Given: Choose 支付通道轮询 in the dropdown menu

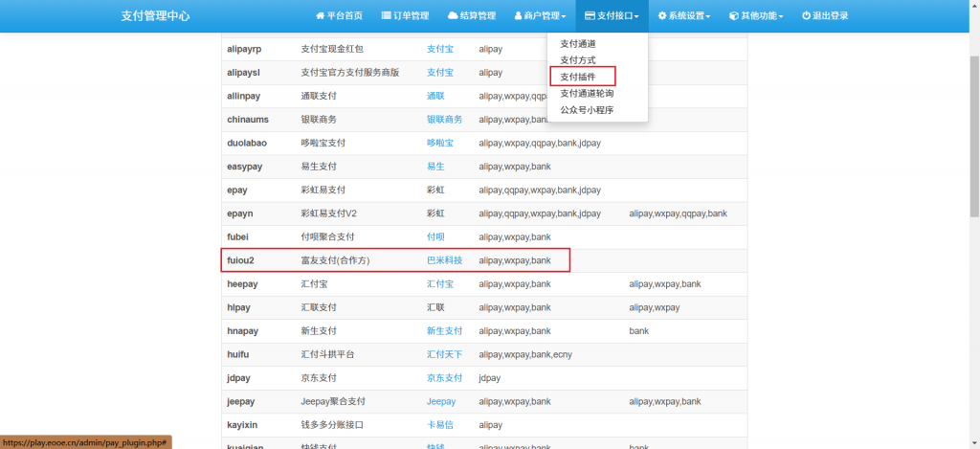Looking at the screenshot, I should 587,94.
